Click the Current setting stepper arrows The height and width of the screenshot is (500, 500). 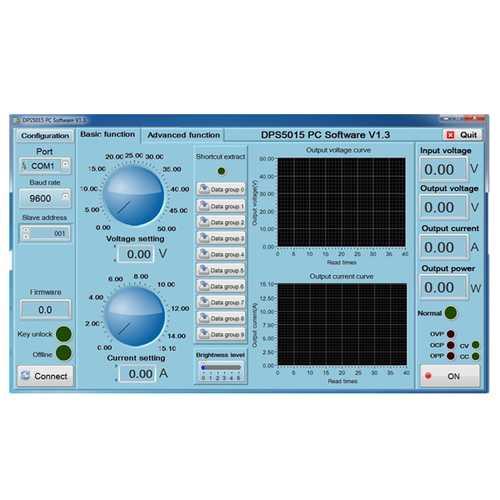116,373
